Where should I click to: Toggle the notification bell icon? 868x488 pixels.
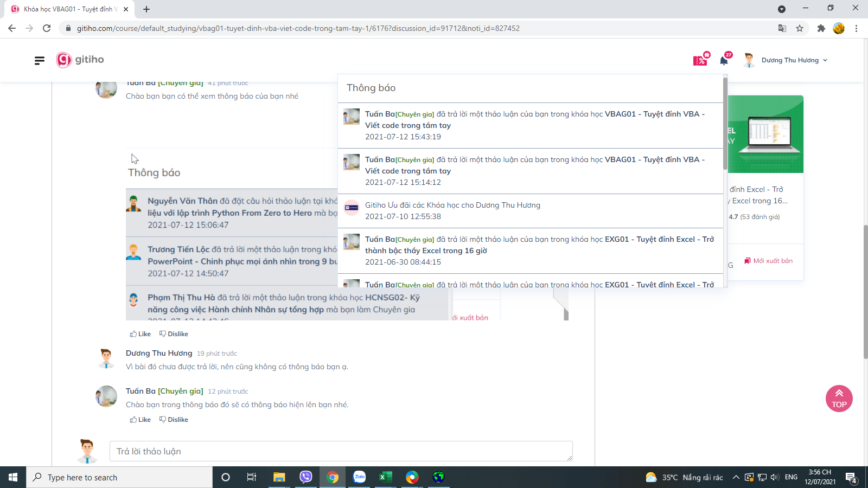(724, 60)
